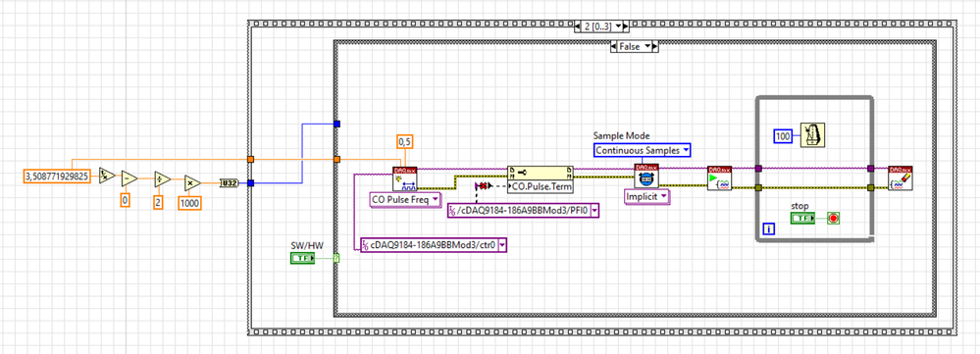Click the DAQmx Start Task node
The image size is (980, 354).
coord(719,177)
